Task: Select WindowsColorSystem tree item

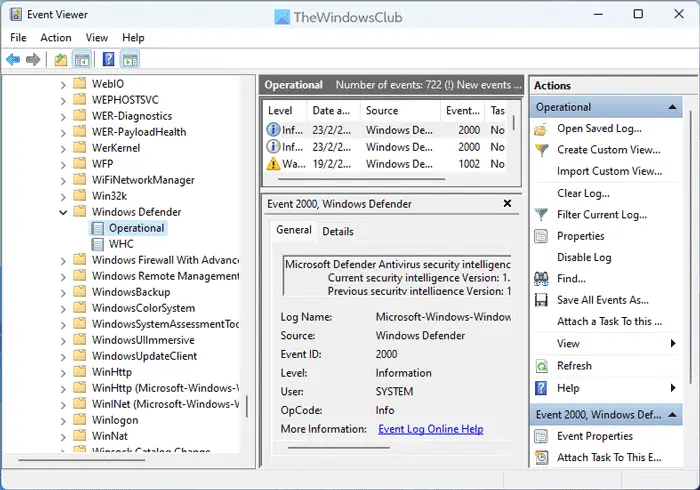Action: pos(143,308)
